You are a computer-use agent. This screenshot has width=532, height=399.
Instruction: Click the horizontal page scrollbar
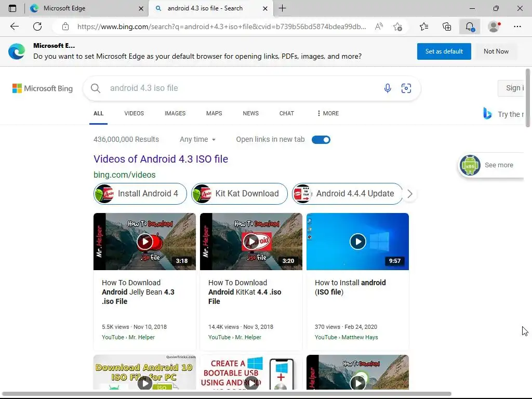[227, 394]
